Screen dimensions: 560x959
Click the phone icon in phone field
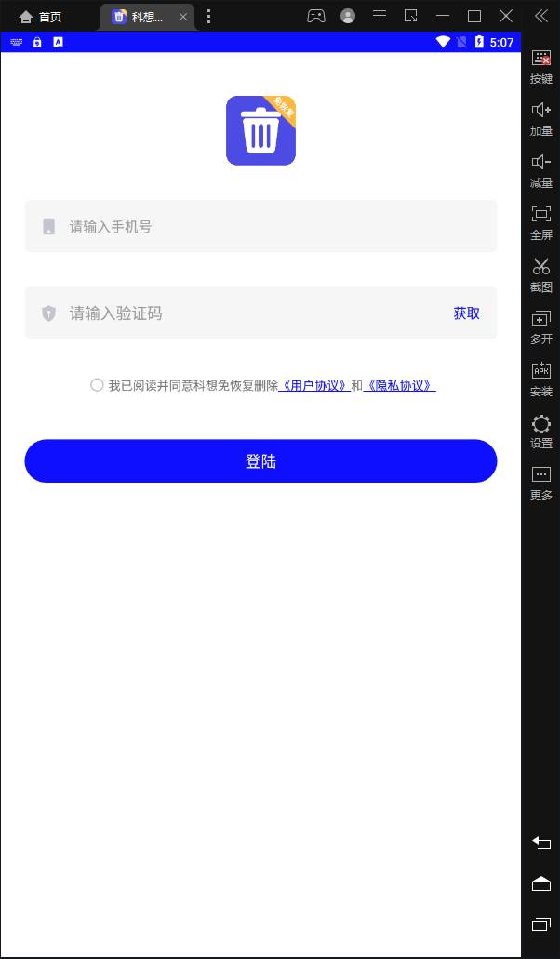coord(49,226)
